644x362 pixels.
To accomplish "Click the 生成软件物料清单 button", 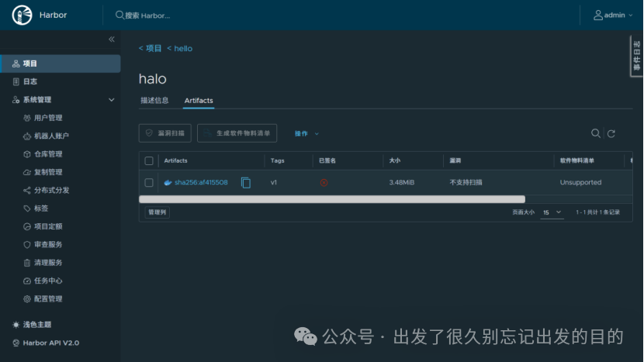I will click(x=237, y=133).
